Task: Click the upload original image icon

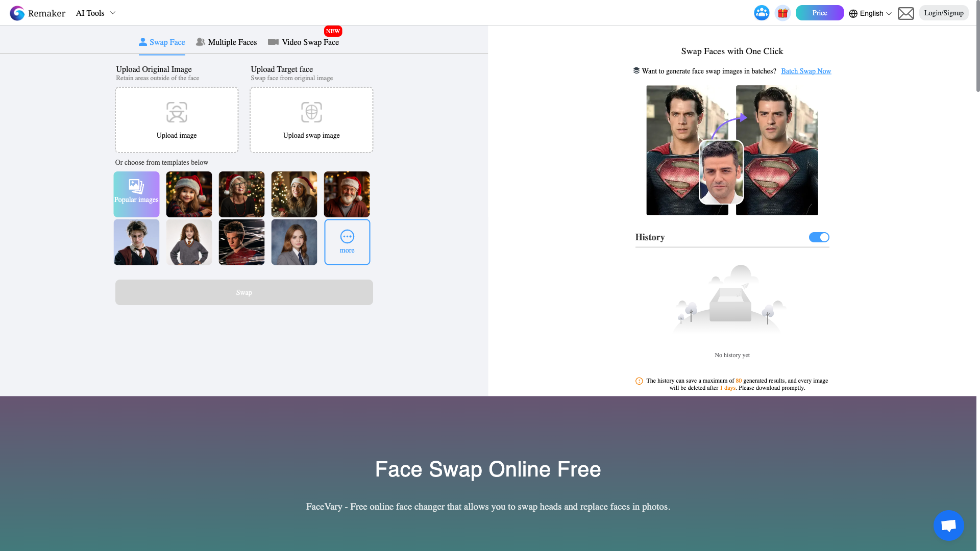Action: click(177, 112)
